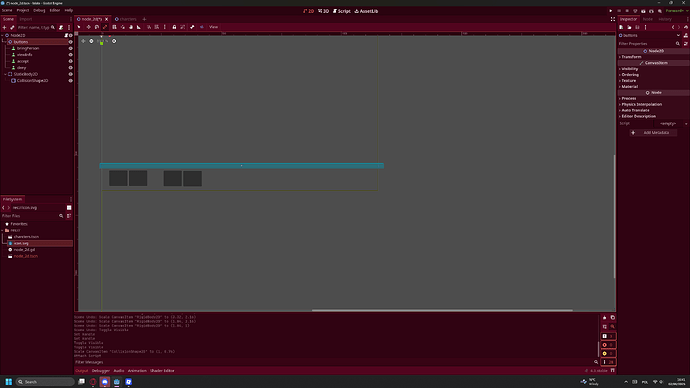Open the Debug menu
This screenshot has width=690, height=388.
pyautogui.click(x=39, y=10)
